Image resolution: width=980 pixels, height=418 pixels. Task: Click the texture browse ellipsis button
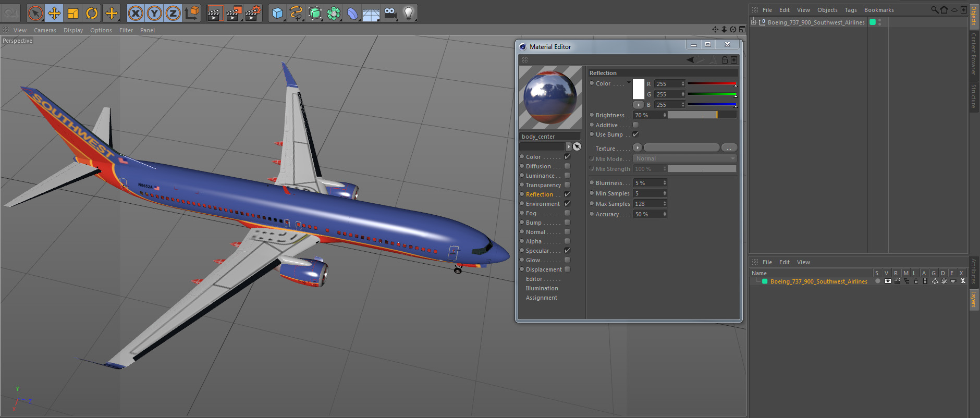point(729,148)
